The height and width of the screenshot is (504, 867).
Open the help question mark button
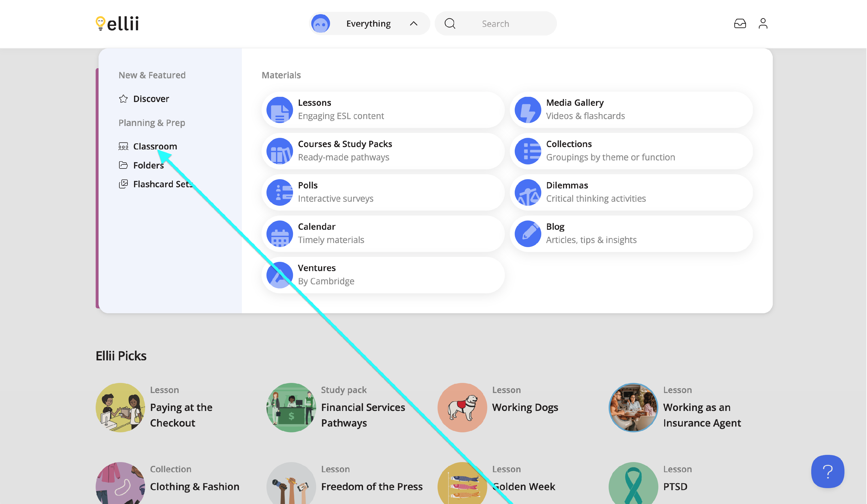click(827, 471)
